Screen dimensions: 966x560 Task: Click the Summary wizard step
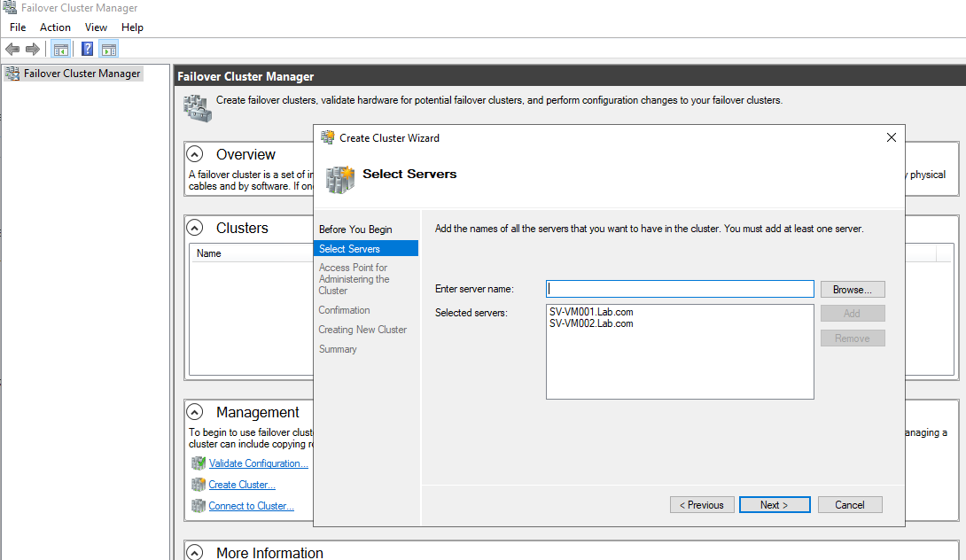click(x=338, y=349)
